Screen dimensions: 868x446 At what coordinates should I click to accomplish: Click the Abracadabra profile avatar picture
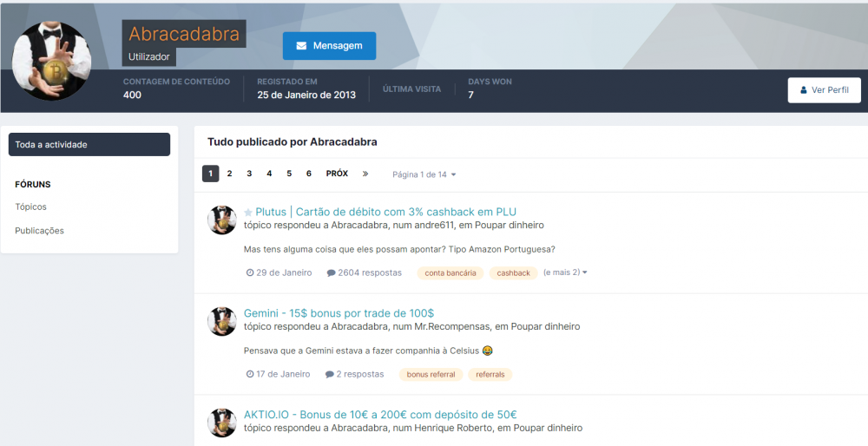pos(52,61)
